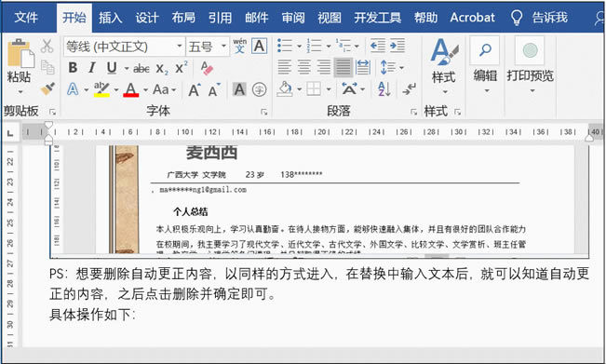Click the subscript X2 icon

[x=162, y=69]
